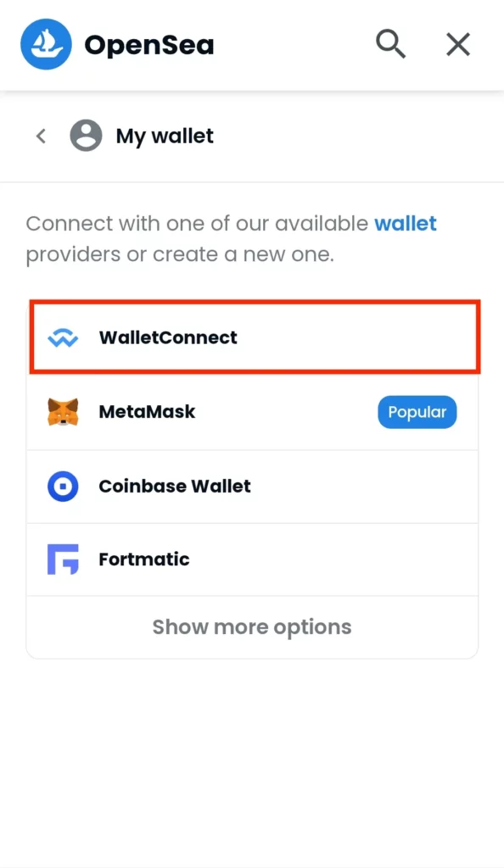Click the My wallet profile avatar icon
This screenshot has width=504, height=868.
point(86,136)
